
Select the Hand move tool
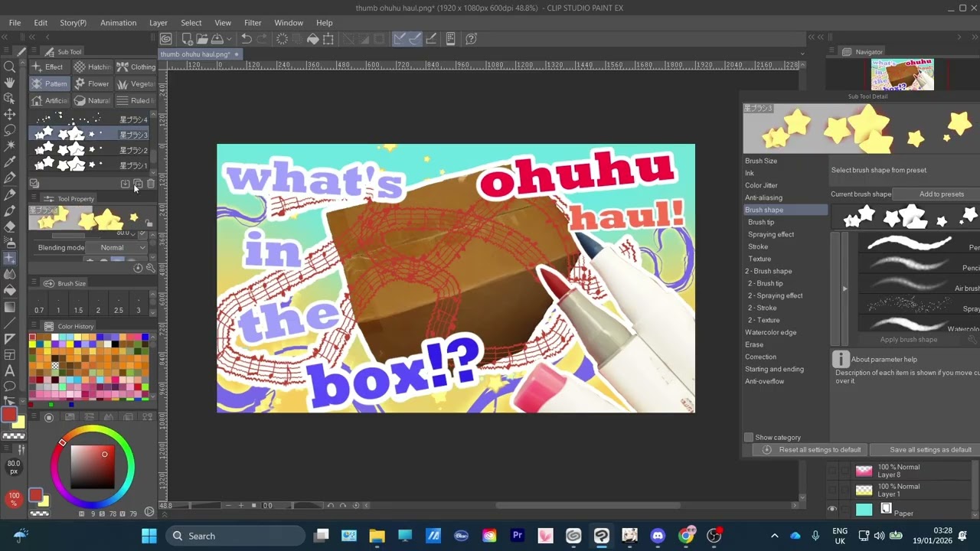click(x=10, y=83)
